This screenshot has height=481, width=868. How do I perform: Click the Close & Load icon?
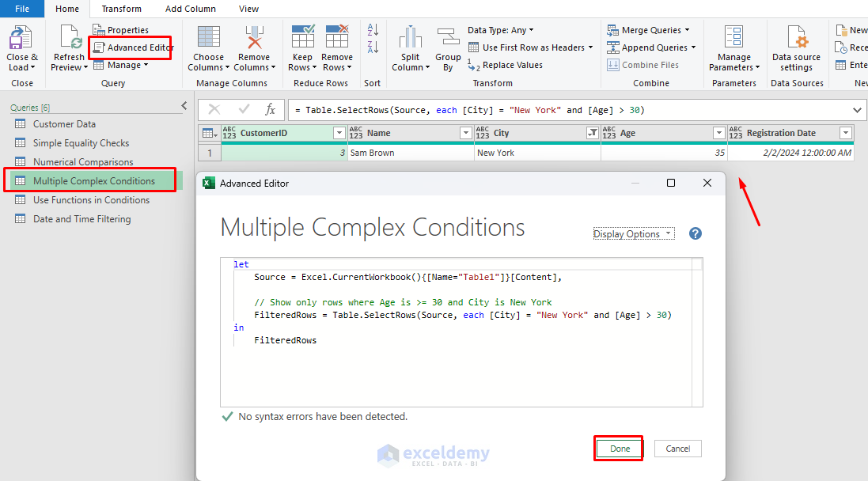point(21,38)
